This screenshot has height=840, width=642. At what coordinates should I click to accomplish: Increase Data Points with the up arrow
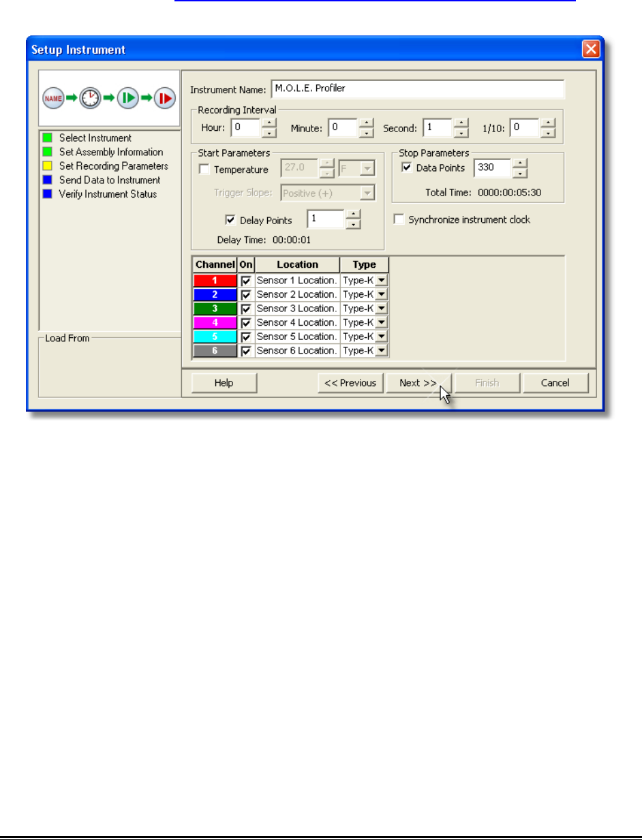click(x=519, y=163)
